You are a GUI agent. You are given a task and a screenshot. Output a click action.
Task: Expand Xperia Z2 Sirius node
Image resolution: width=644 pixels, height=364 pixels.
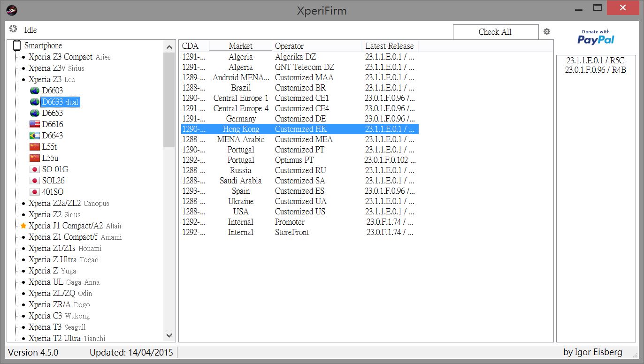[x=23, y=214]
